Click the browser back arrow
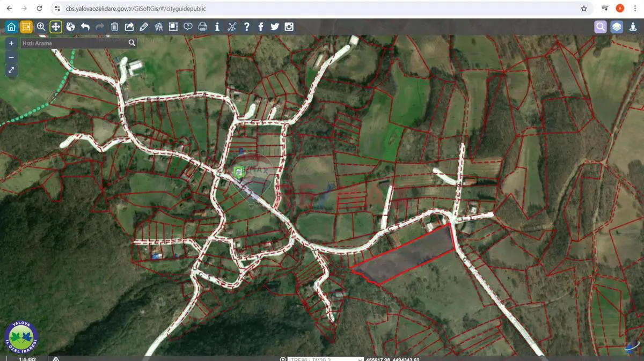 pos(9,9)
